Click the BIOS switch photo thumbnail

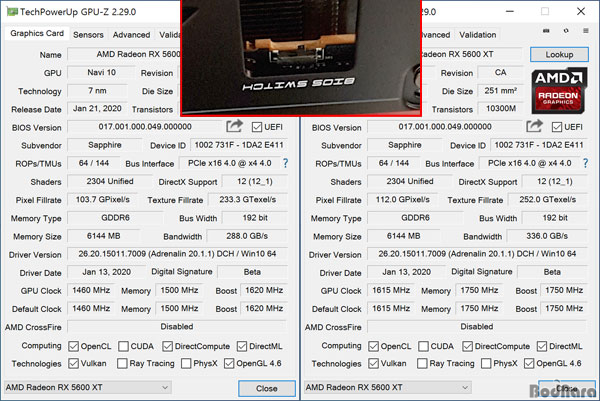pyautogui.click(x=301, y=57)
